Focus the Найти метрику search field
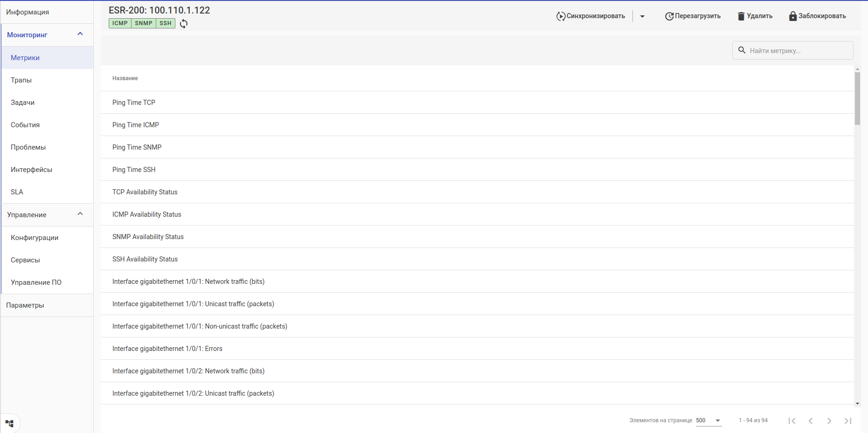Viewport: 868px width, 433px height. point(798,51)
